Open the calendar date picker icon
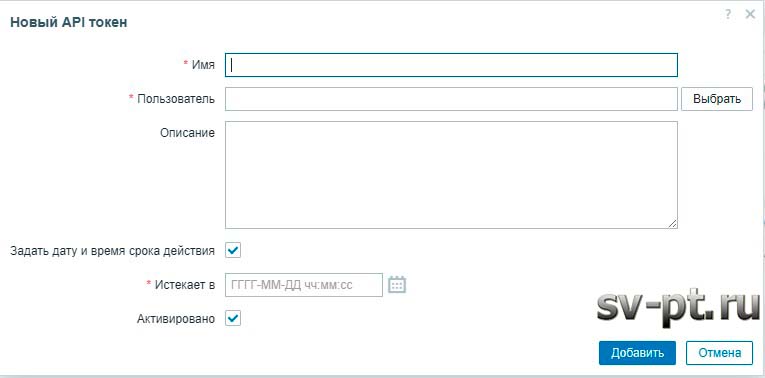 tap(397, 285)
